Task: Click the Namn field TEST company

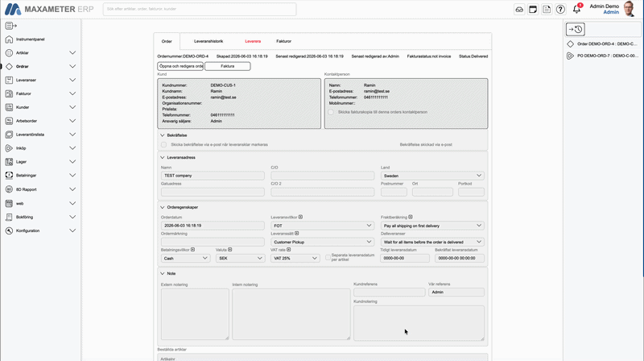Action: click(213, 176)
